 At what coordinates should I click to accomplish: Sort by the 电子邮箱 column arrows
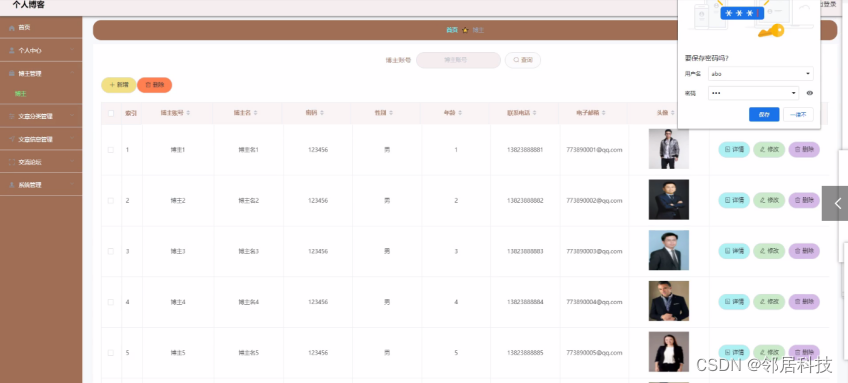coord(604,113)
